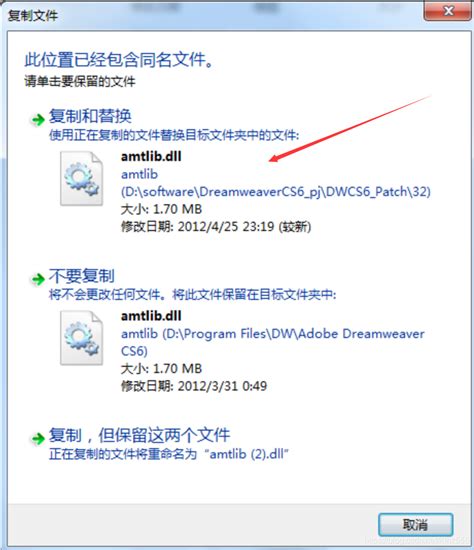Click the green arrow beside 复制和替换

[38, 120]
